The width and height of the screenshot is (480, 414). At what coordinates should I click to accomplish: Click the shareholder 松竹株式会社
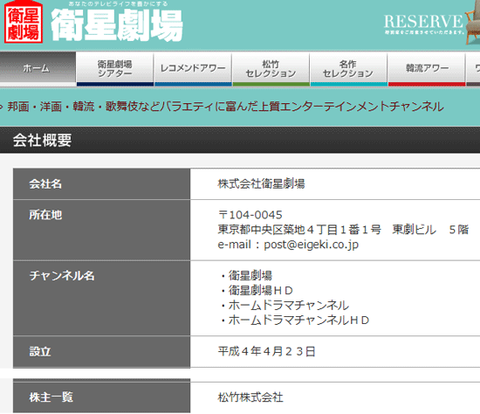(250, 397)
